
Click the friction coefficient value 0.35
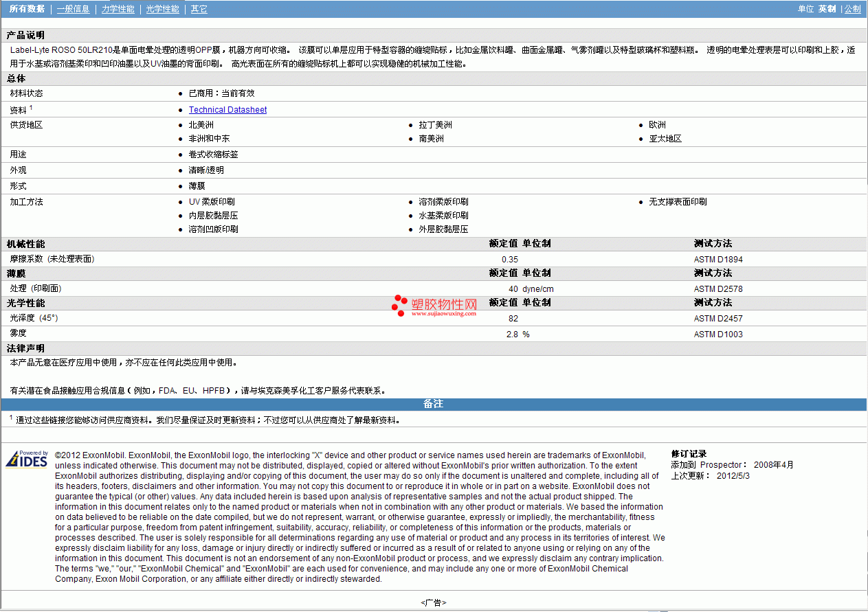coord(510,260)
